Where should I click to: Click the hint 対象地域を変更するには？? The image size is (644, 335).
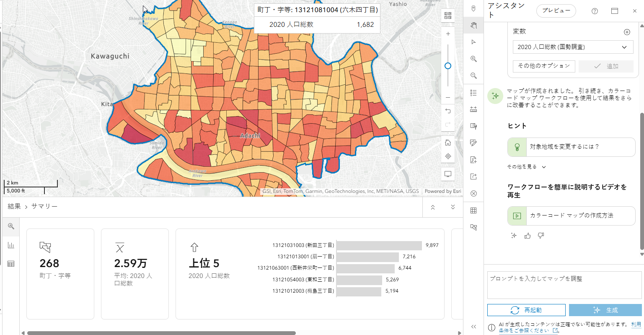(x=571, y=147)
